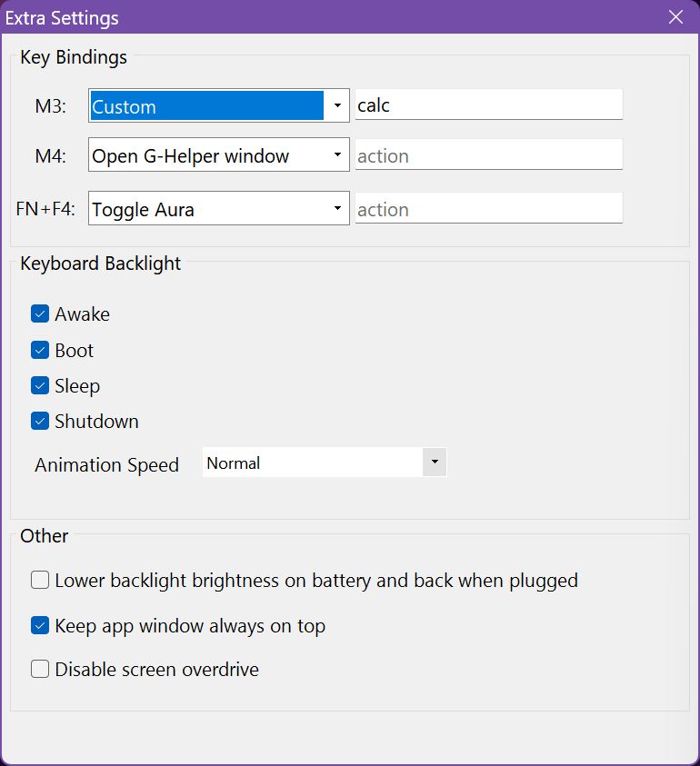700x766 pixels.
Task: Click the M4: label
Action: (50, 156)
